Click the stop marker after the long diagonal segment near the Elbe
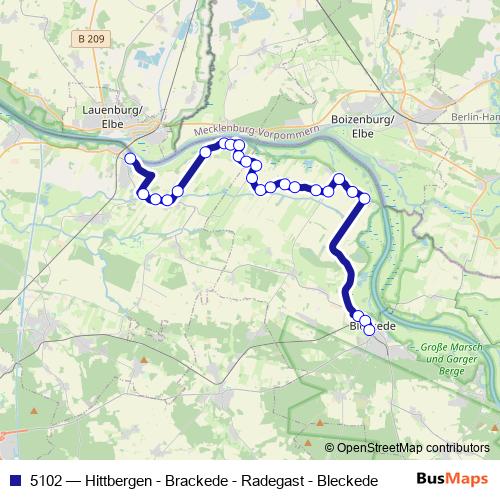 (206, 152)
